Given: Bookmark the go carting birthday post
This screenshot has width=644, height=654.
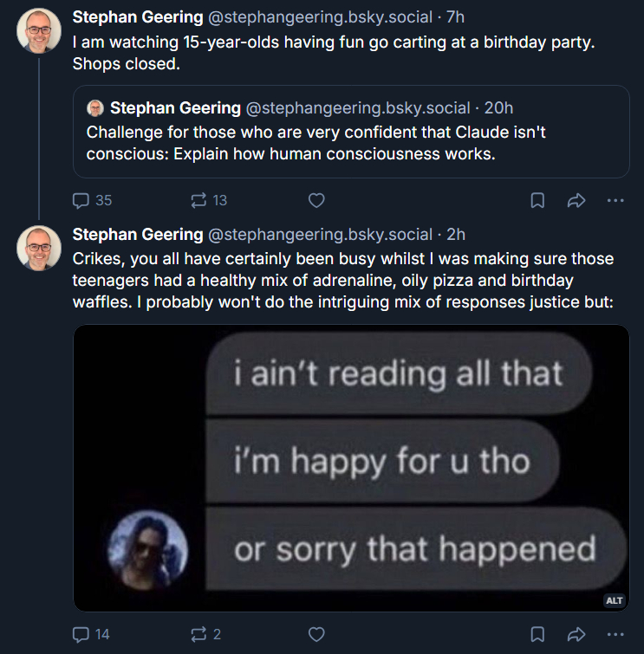Looking at the screenshot, I should point(537,200).
